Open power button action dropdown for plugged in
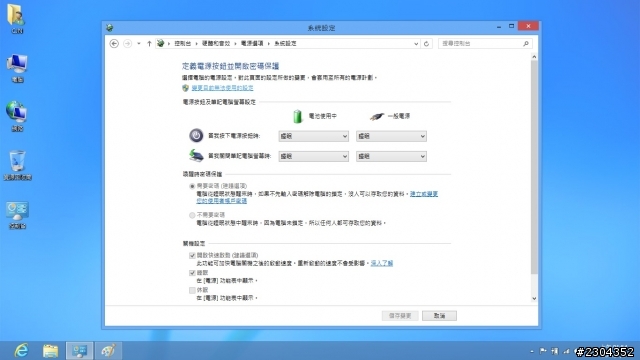Screen dimensions: 640x360 (x=391, y=136)
